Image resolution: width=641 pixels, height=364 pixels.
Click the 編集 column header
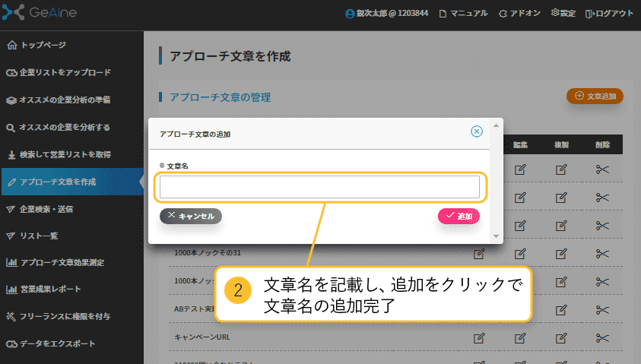(520, 144)
